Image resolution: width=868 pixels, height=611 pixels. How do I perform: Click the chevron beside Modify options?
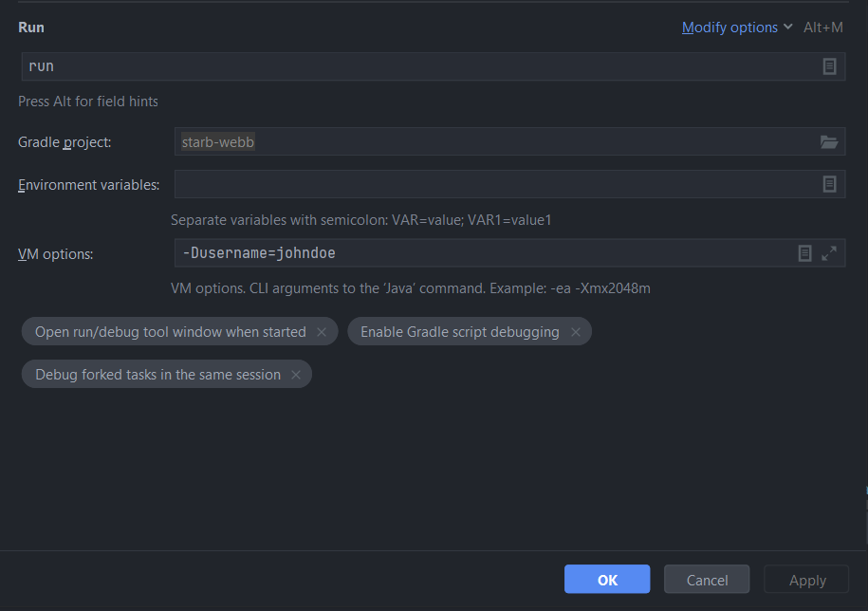point(788,28)
